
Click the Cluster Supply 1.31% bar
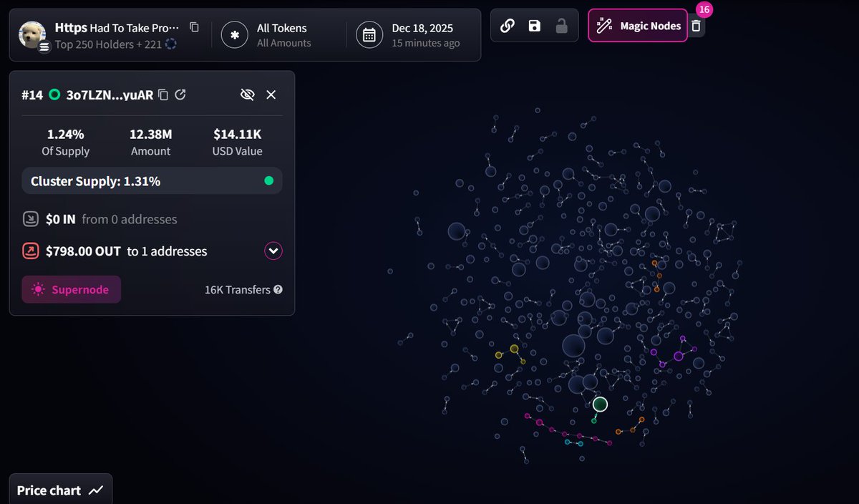[152, 181]
